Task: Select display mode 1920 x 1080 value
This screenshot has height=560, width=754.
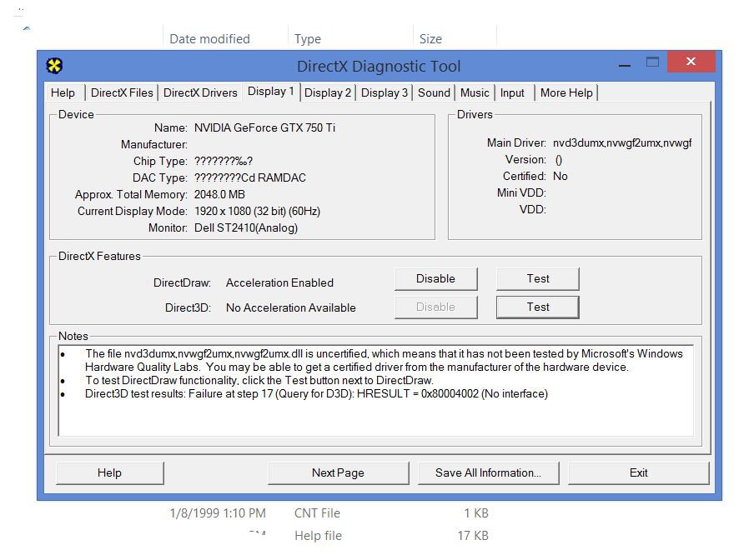Action: pyautogui.click(x=257, y=212)
